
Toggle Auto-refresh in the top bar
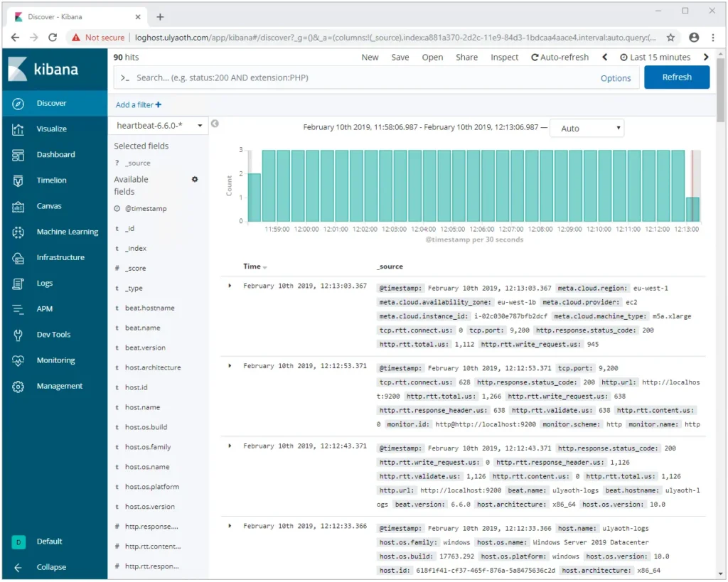click(560, 58)
